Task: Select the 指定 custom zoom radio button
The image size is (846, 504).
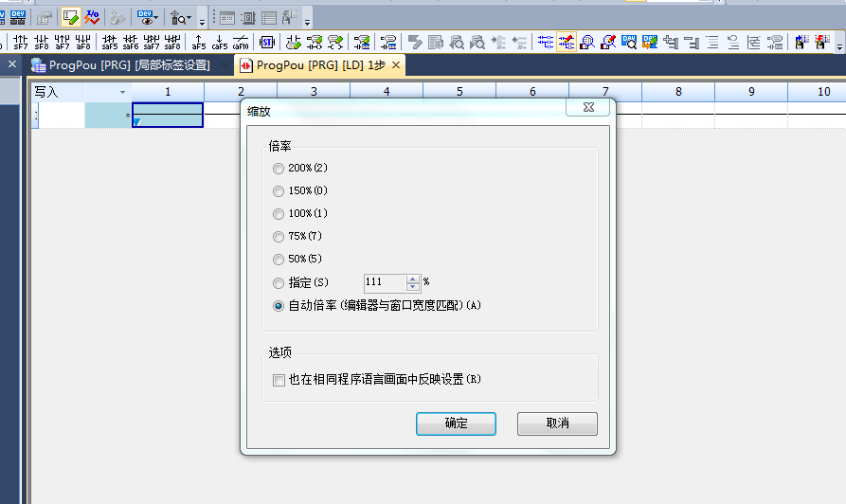Action: coord(278,282)
